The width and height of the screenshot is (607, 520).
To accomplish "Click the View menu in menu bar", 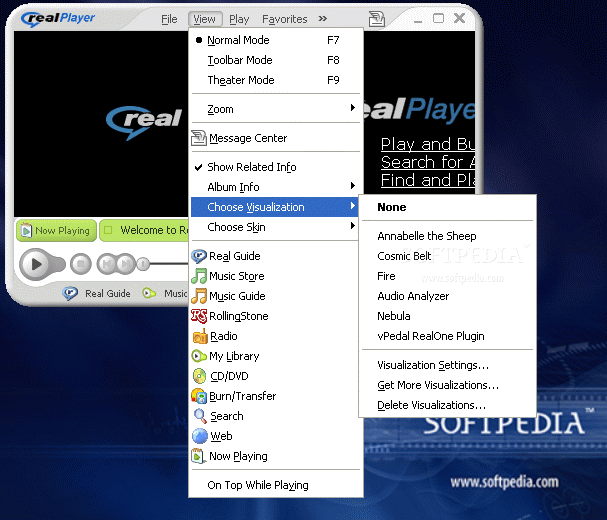I will (x=205, y=19).
